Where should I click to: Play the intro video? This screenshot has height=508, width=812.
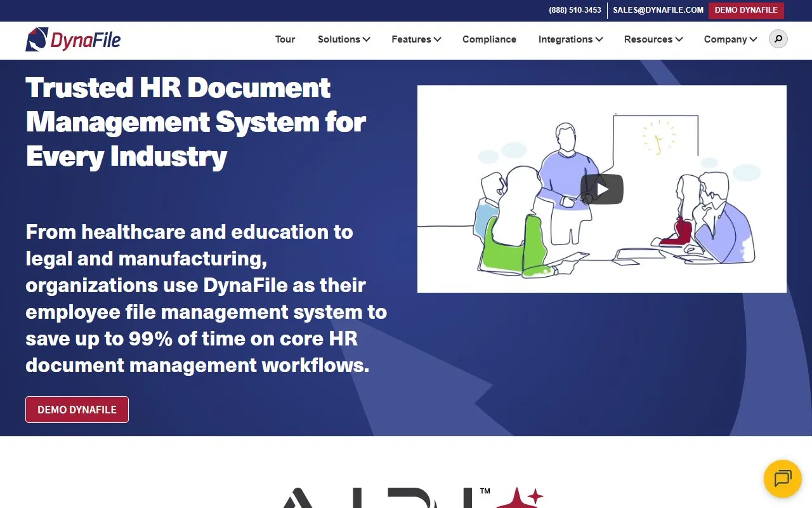602,189
